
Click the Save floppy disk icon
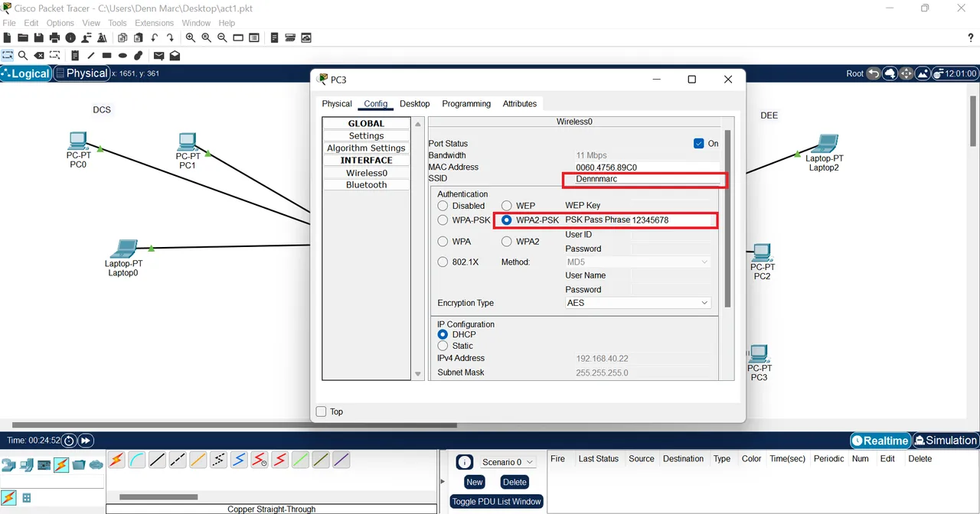[38, 37]
